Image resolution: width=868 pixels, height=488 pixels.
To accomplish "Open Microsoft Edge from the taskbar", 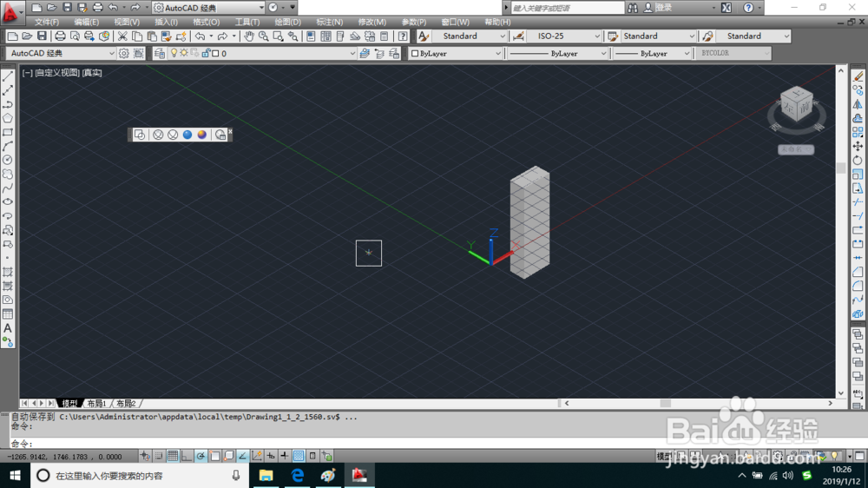I will point(297,475).
